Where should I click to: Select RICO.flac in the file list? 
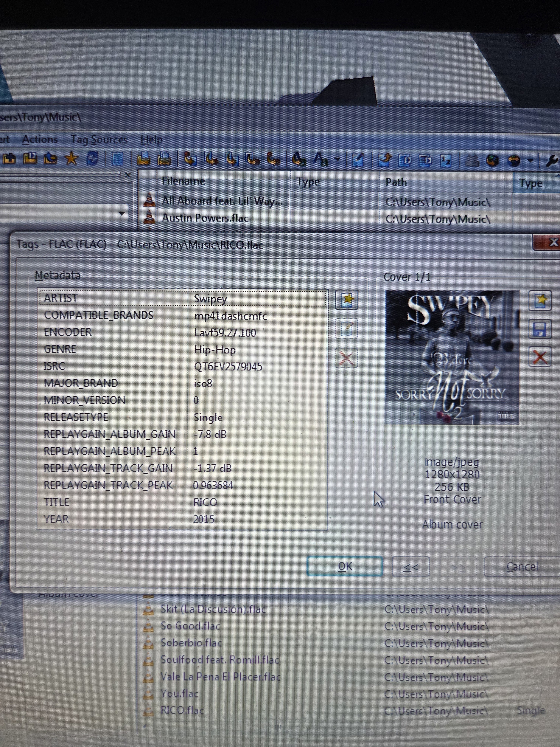point(182,710)
